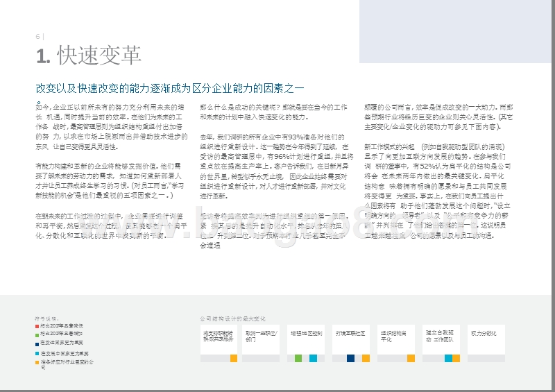Screen dimensions: 555x392
Task: Click the green legend square
Action: 37,334
